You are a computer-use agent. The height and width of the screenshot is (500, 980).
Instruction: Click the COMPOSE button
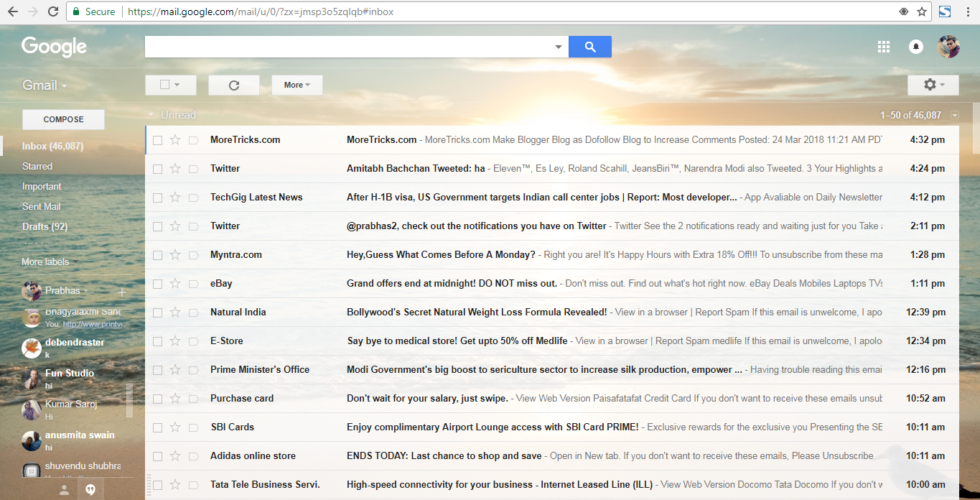click(x=63, y=119)
